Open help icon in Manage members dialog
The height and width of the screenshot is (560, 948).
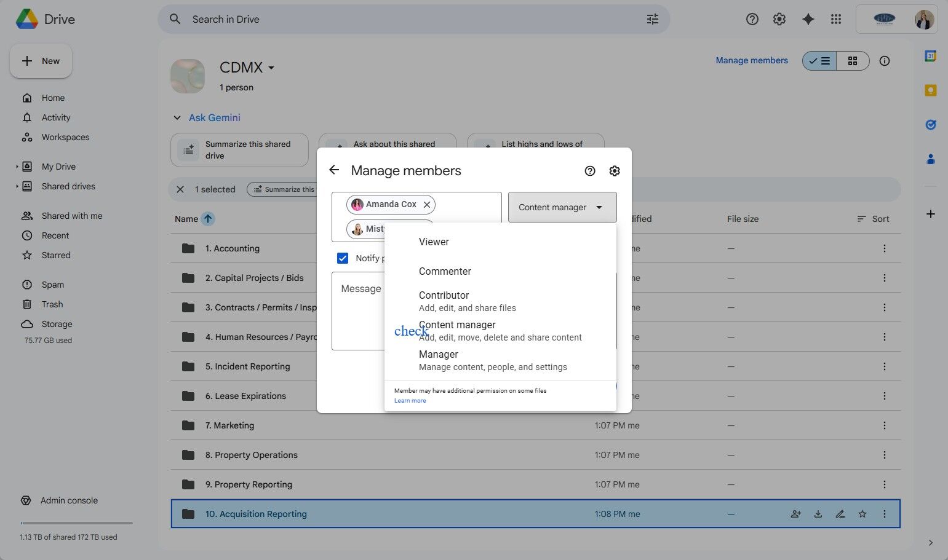[x=589, y=171]
